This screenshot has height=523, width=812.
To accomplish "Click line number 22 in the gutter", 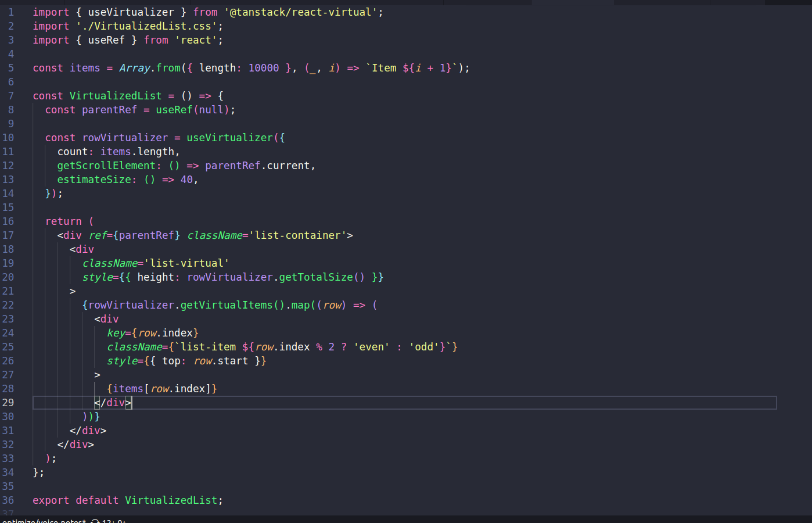I will [x=8, y=305].
